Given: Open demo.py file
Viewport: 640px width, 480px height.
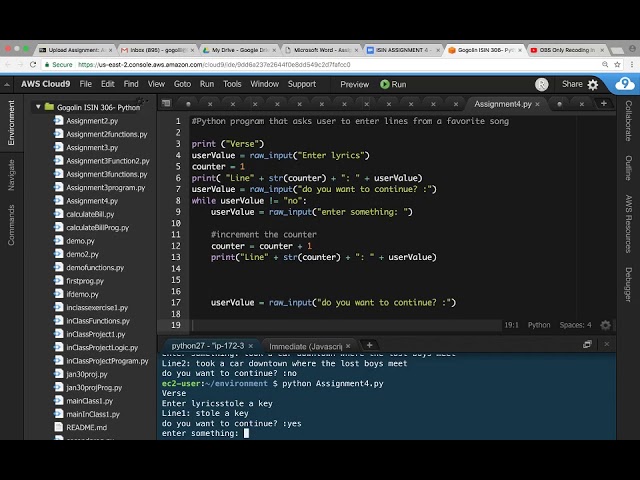Looking at the screenshot, I should (x=80, y=241).
